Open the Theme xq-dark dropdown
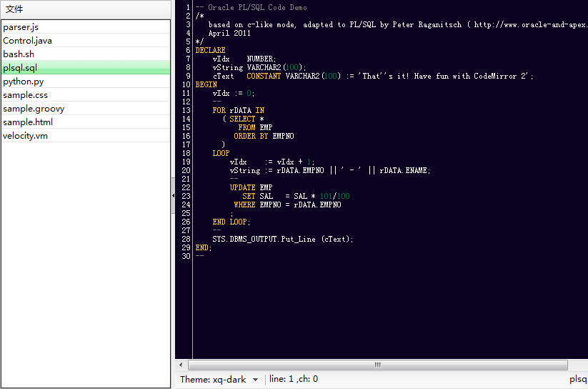This screenshot has height=389, width=588. (x=219, y=380)
